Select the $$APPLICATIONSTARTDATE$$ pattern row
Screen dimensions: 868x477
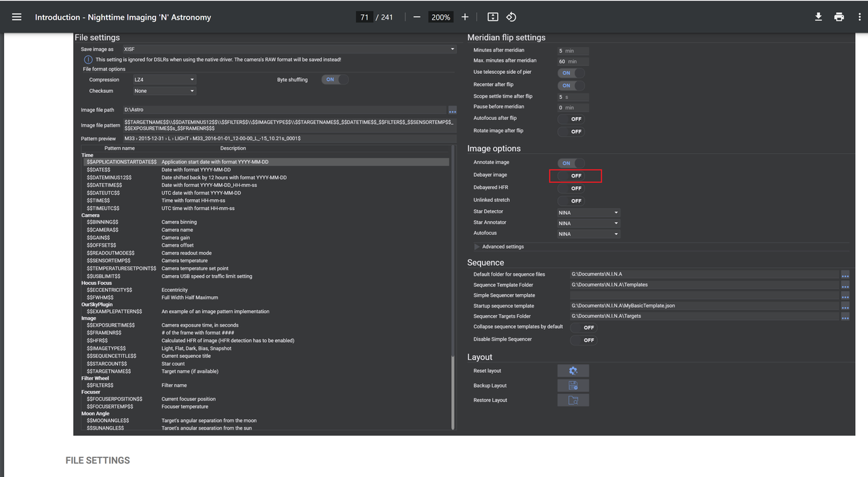tap(265, 163)
